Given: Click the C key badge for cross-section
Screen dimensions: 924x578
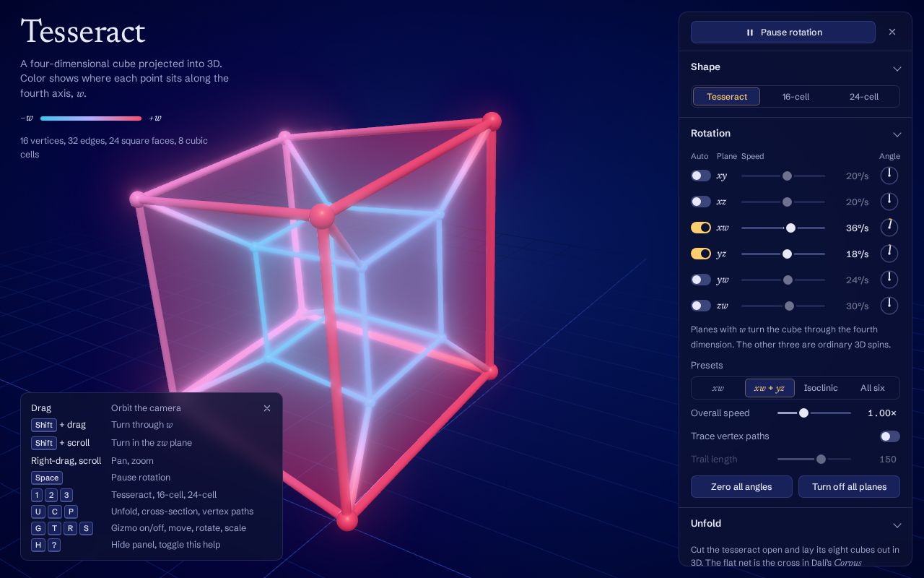Looking at the screenshot, I should point(54,512).
